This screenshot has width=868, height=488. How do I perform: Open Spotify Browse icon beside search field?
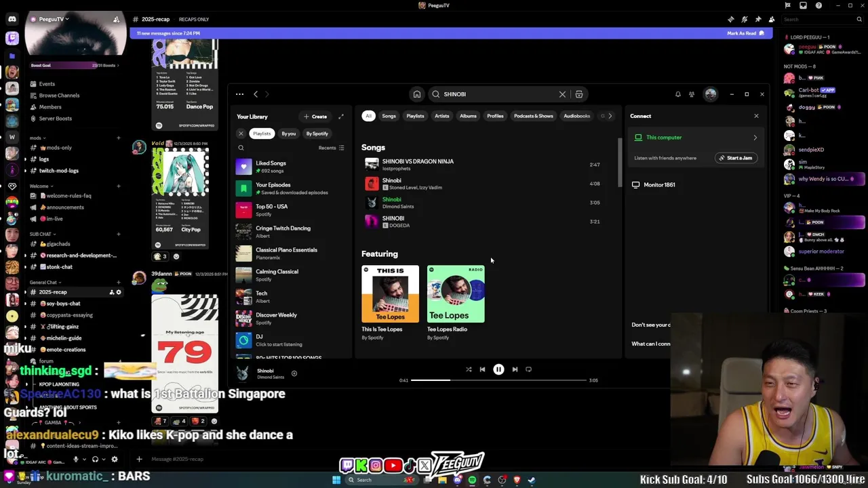tap(579, 94)
